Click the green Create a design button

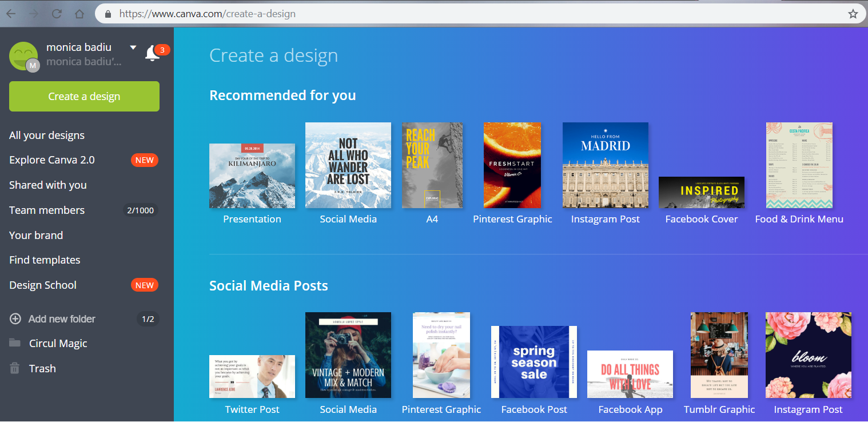(x=84, y=96)
